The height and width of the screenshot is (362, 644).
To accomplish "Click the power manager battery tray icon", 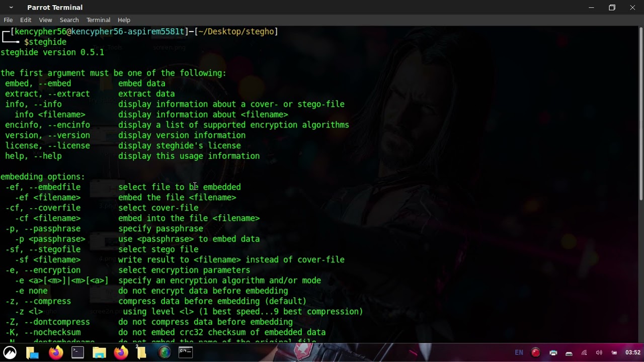I will [614, 353].
